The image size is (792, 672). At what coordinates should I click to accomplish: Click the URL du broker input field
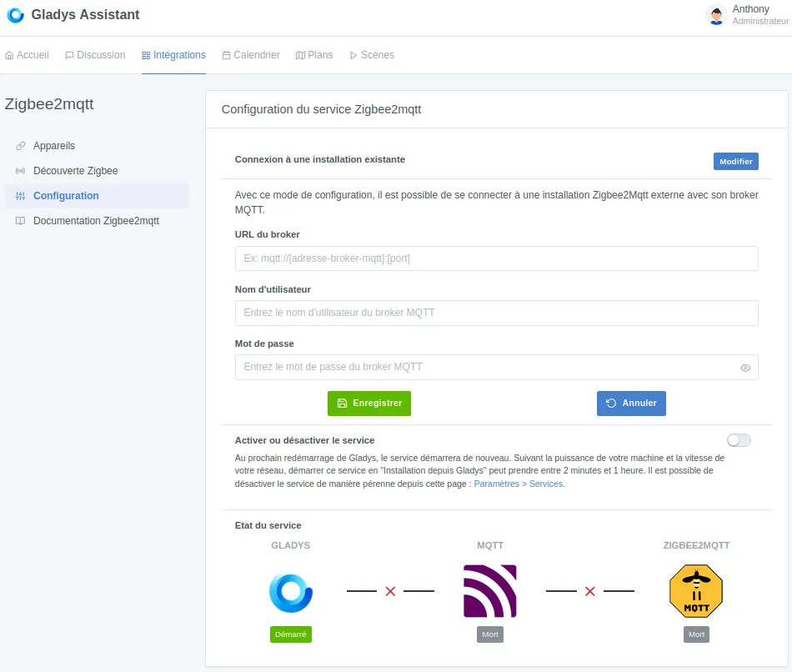pos(496,258)
